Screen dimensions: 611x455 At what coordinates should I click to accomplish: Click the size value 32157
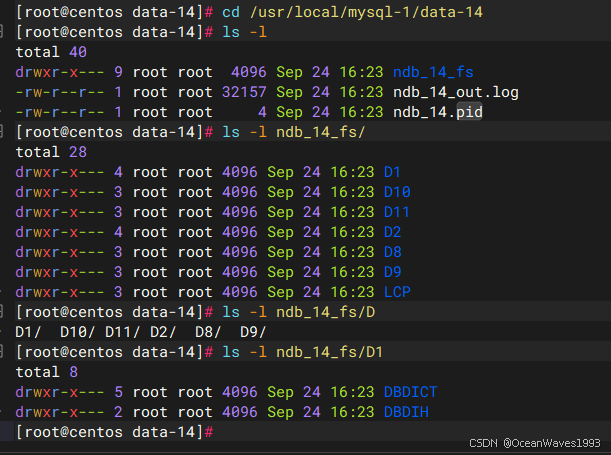pos(244,92)
